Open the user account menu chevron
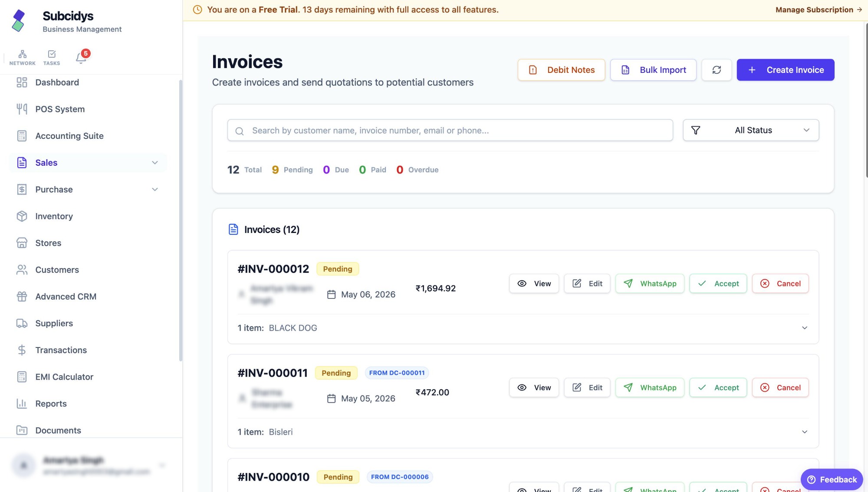Screen dimensions: 868x492 coord(162,466)
